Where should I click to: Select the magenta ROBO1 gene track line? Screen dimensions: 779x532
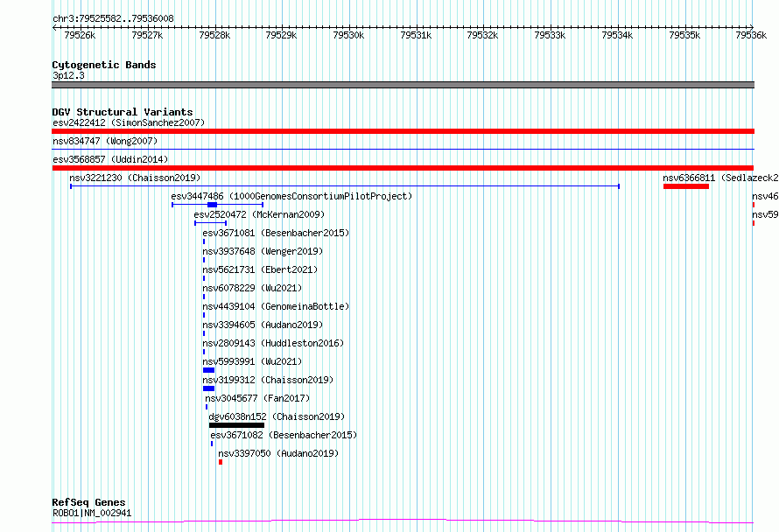point(403,521)
